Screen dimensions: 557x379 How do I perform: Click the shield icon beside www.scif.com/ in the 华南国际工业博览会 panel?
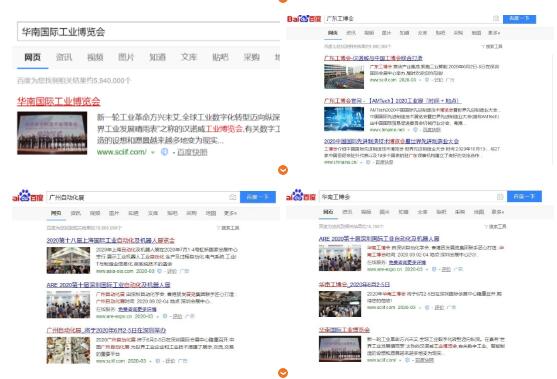(164, 152)
